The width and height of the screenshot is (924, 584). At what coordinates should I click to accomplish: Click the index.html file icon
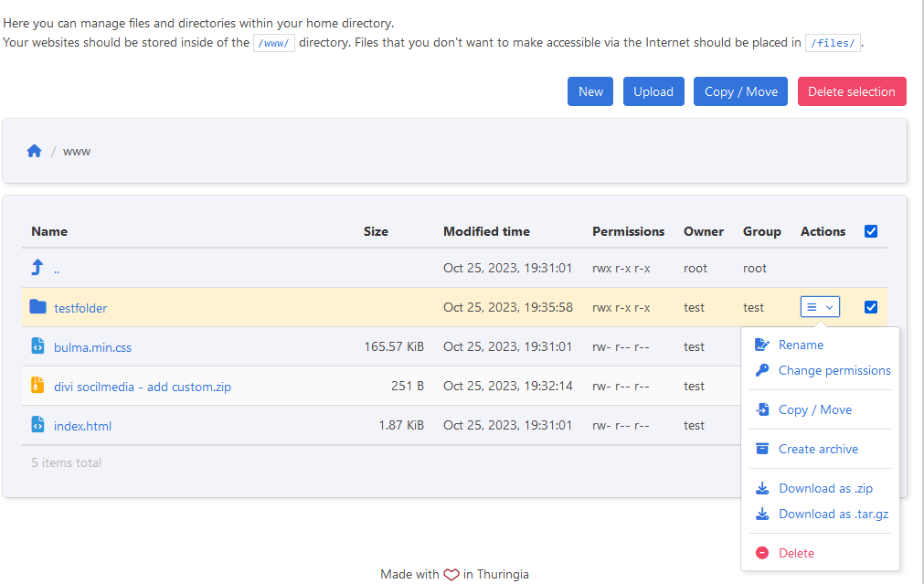tap(37, 425)
